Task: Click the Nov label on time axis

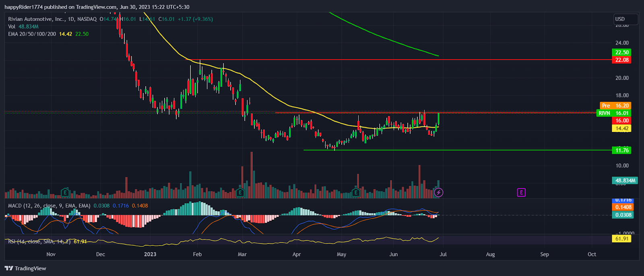Action: pos(51,254)
